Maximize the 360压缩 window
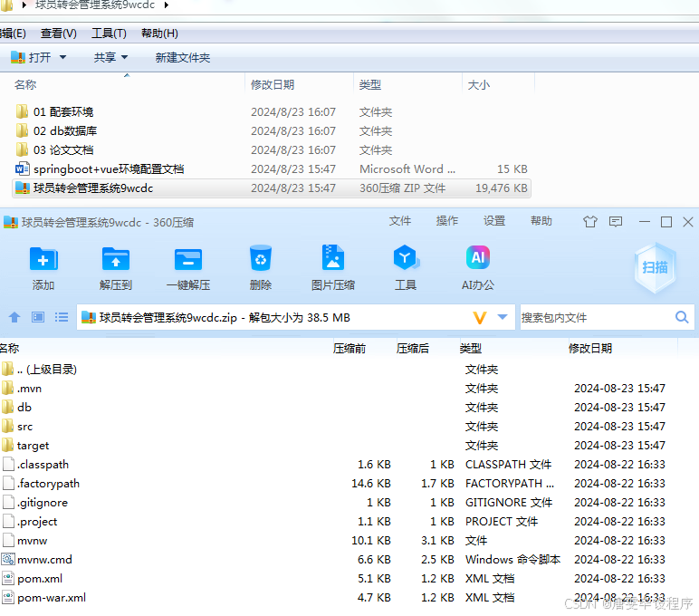The image size is (699, 616). pos(666,222)
